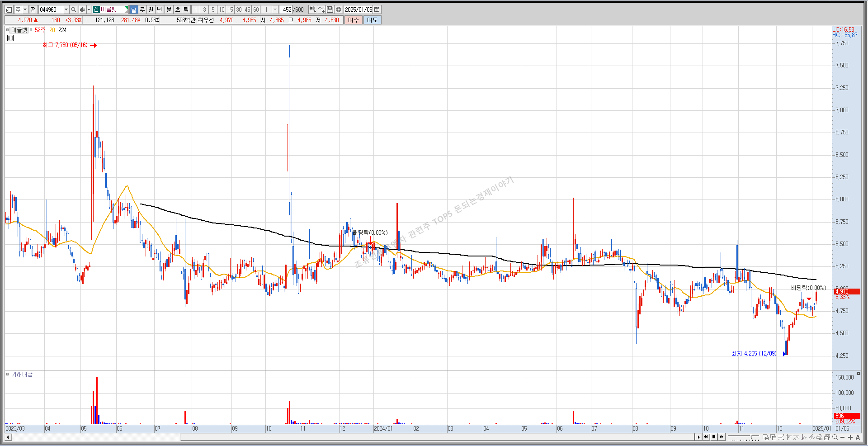This screenshot has height=446, width=868.
Task: Click the minus zoom-out icon
Action: click(x=842, y=437)
